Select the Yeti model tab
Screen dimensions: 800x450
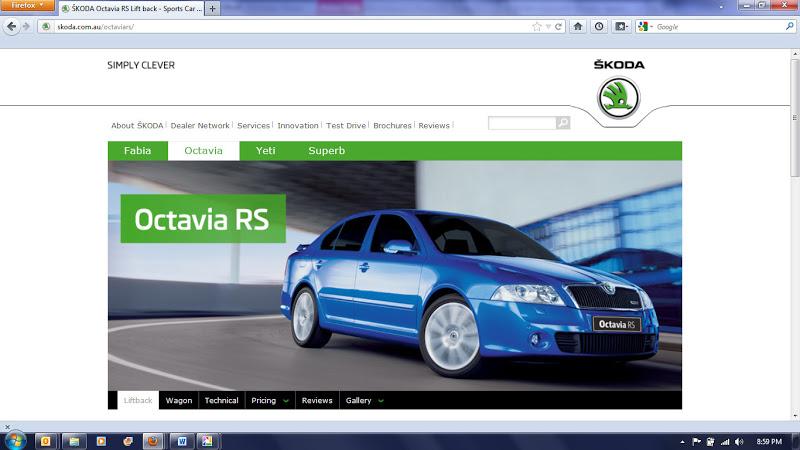(265, 151)
